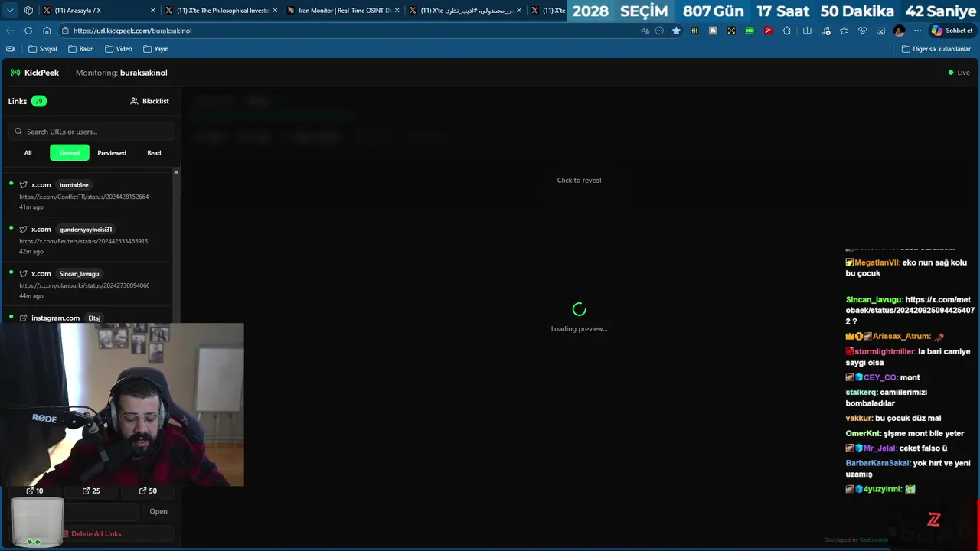The width and height of the screenshot is (980, 551).
Task: Open the tab search dropdown arrow
Action: 10,11
